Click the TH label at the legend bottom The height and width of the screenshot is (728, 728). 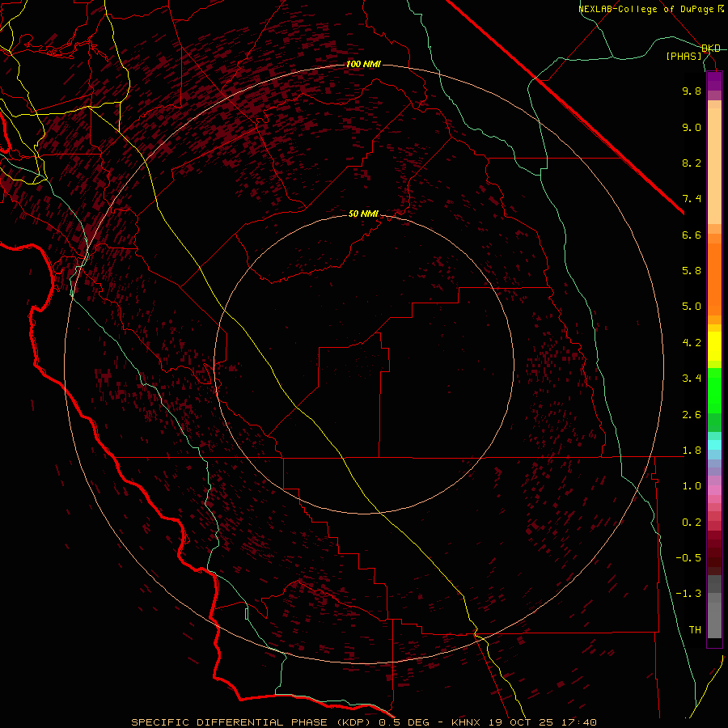(694, 629)
